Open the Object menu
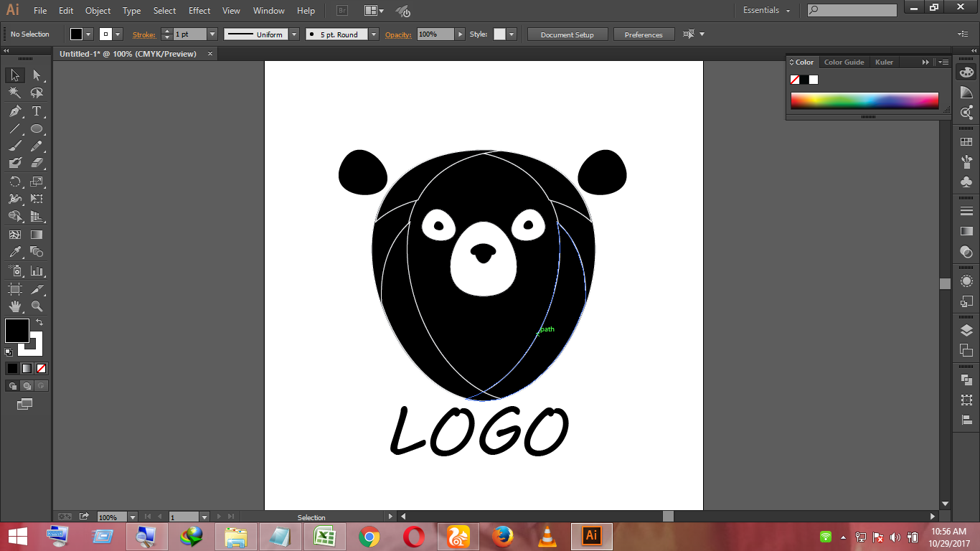The height and width of the screenshot is (551, 980). coord(98,11)
